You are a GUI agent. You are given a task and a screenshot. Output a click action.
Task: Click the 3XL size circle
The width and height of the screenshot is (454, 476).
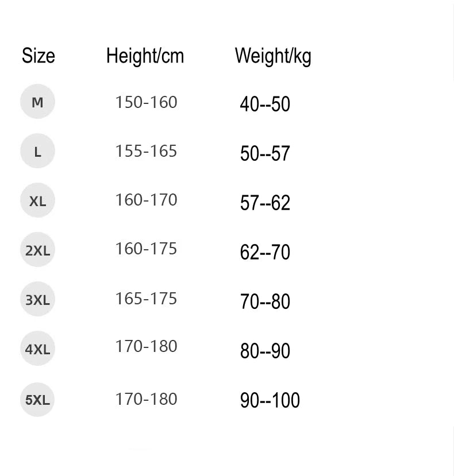coord(37,299)
